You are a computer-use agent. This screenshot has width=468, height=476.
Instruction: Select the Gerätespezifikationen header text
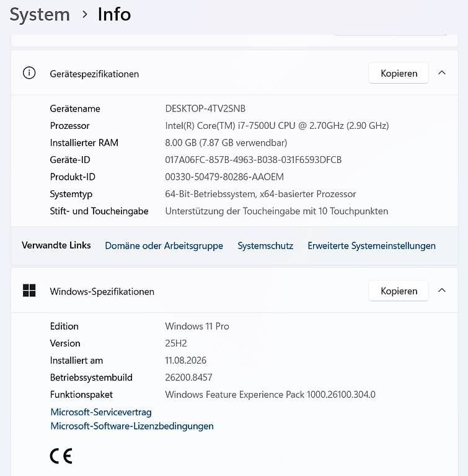tap(94, 74)
